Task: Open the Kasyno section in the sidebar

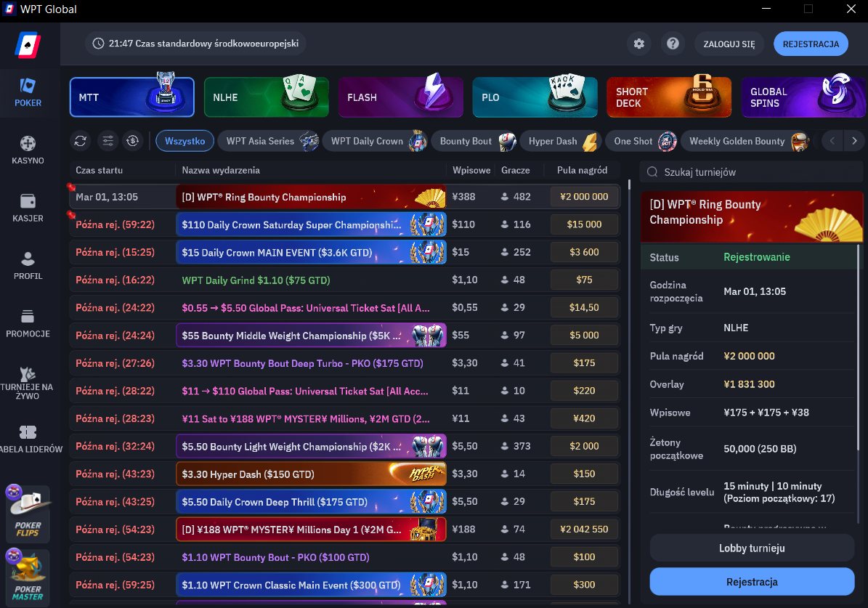Action: click(28, 150)
